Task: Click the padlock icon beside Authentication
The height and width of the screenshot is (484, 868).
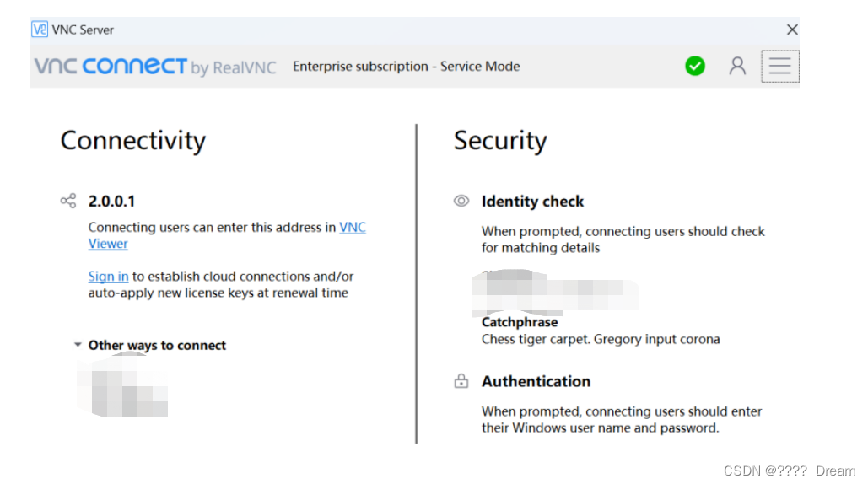Action: (461, 381)
